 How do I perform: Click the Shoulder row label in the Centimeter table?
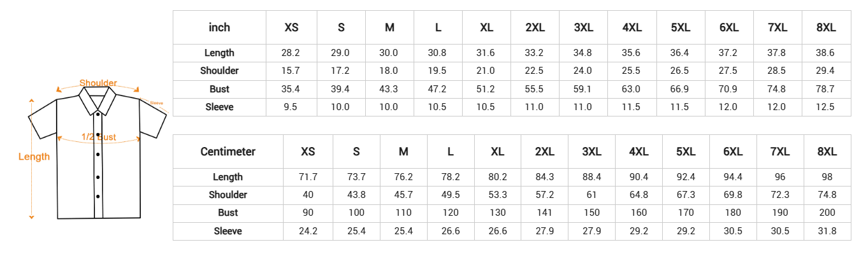point(228,195)
